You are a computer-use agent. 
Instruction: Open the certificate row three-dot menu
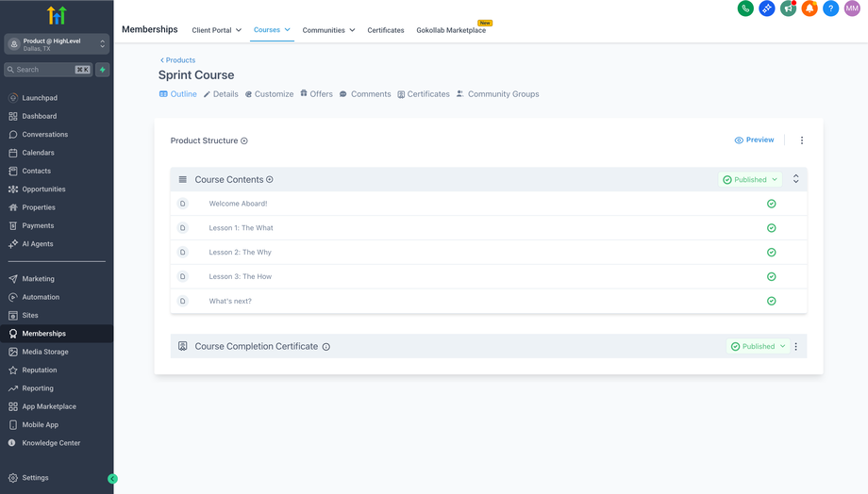click(x=796, y=347)
